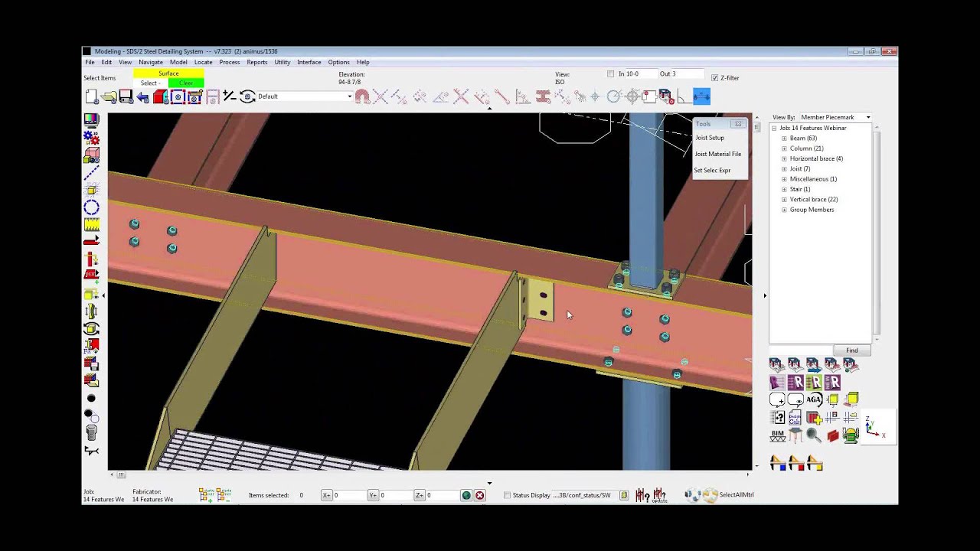Click the yellow ruler measure icon
The width and height of the screenshot is (980, 551).
tap(91, 225)
